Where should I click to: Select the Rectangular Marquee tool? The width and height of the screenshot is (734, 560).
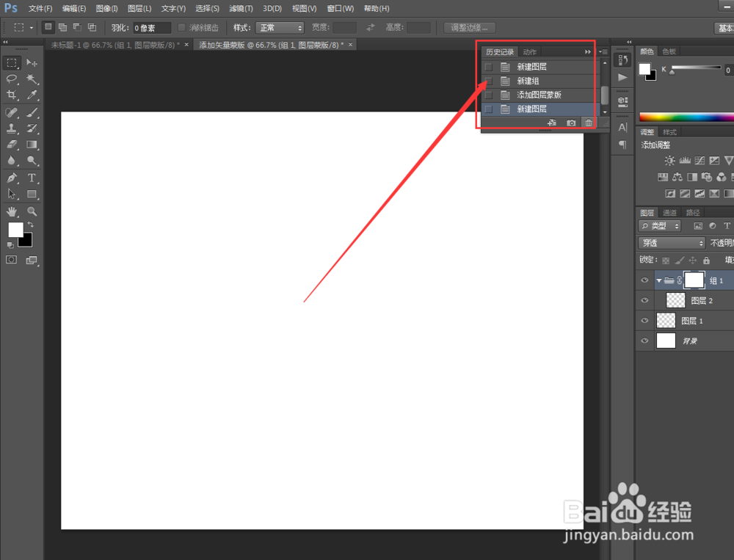tap(12, 62)
